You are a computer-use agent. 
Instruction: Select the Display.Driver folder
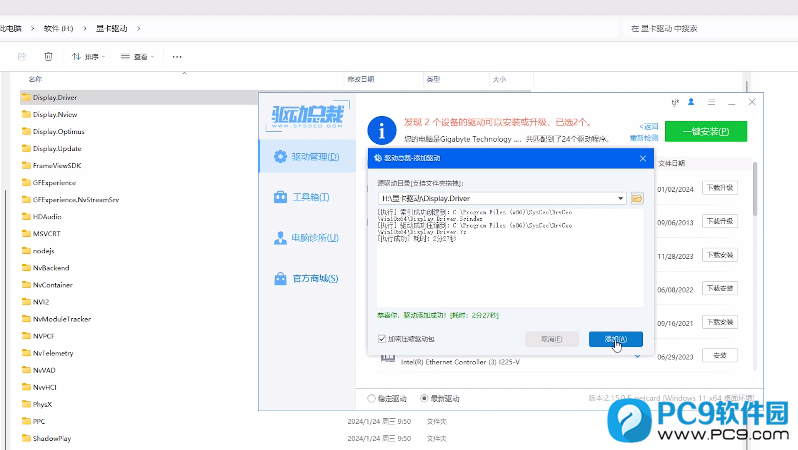54,97
